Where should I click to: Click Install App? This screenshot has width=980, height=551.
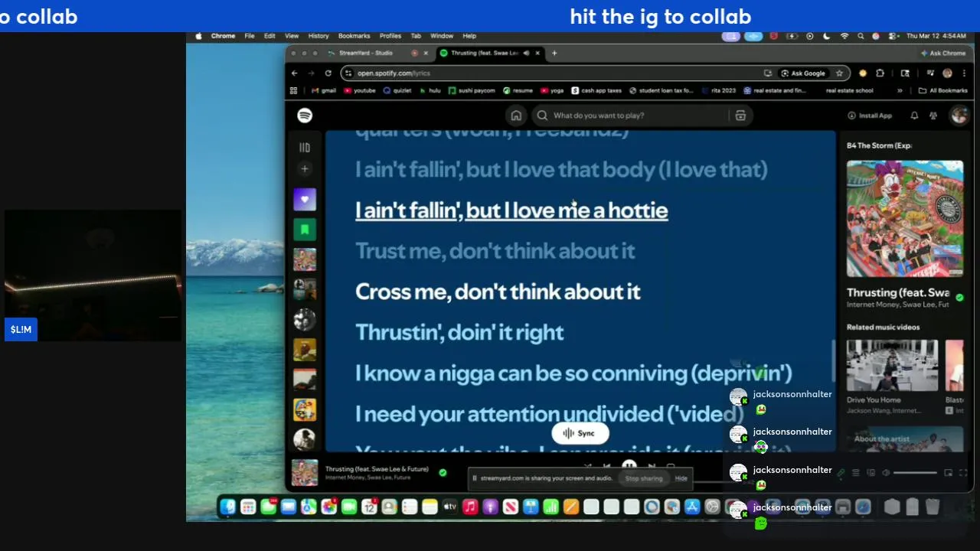click(x=869, y=116)
